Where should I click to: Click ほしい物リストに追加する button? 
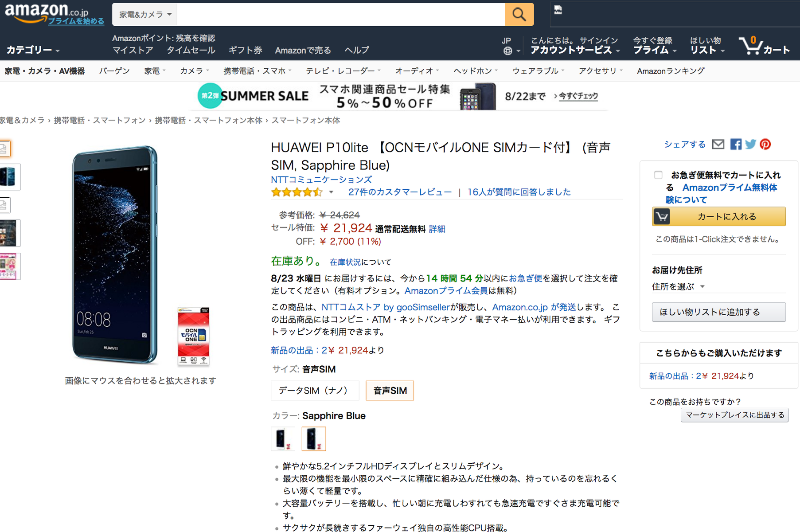tap(718, 312)
